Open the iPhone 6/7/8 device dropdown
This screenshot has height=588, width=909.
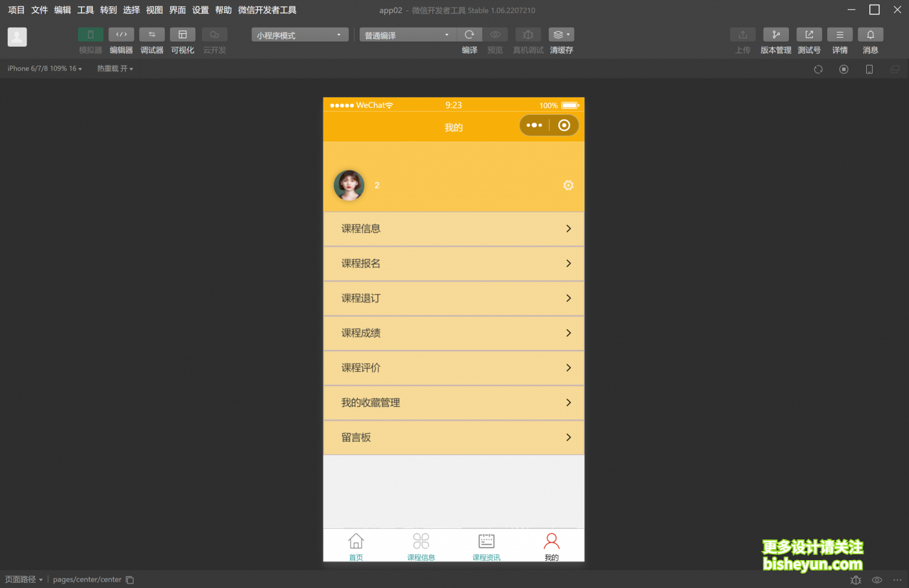[45, 69]
